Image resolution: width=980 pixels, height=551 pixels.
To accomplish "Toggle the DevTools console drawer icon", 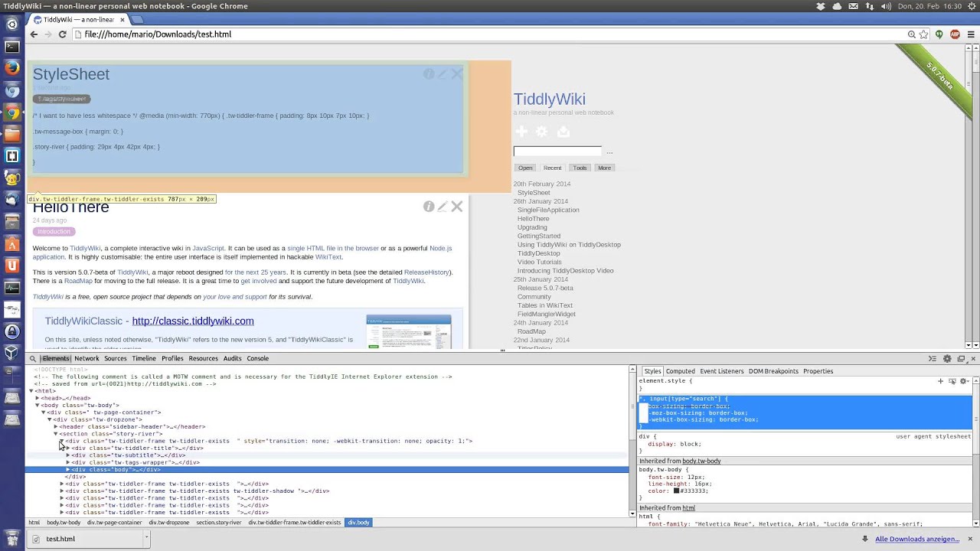I will pos(933,358).
